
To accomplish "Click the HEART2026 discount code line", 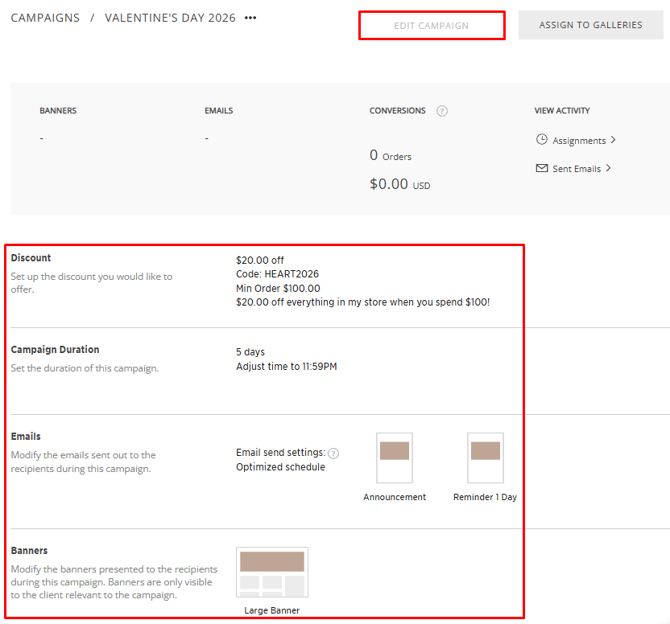I will [x=277, y=274].
